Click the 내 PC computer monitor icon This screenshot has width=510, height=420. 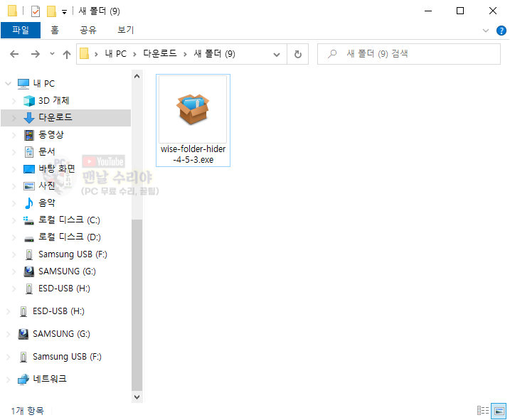pyautogui.click(x=23, y=84)
